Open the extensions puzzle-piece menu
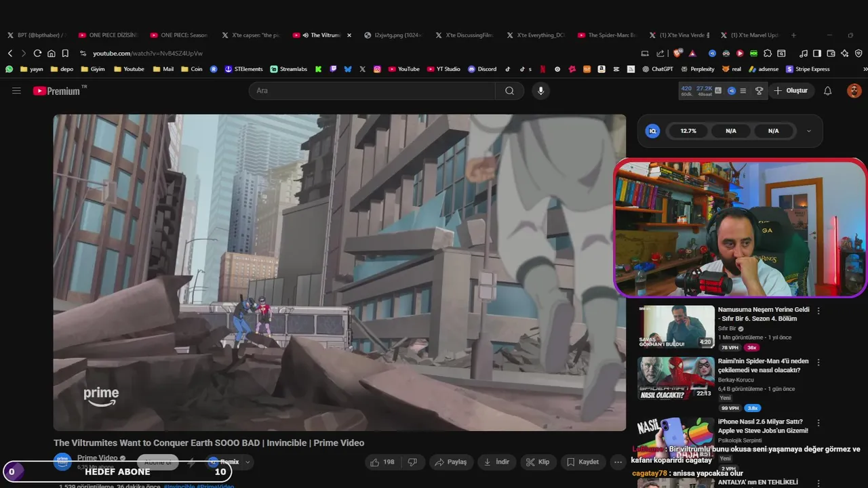The width and height of the screenshot is (868, 488). (768, 53)
